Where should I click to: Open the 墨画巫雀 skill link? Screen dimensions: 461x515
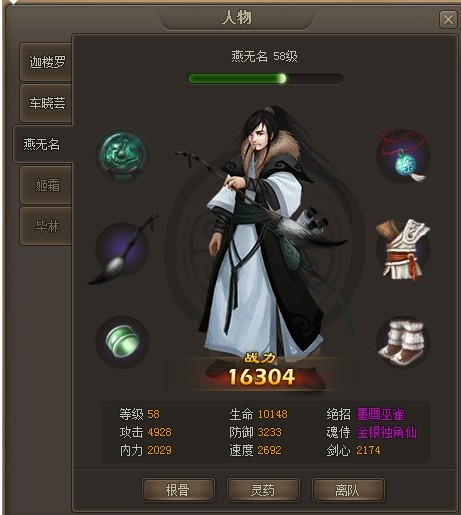[380, 414]
